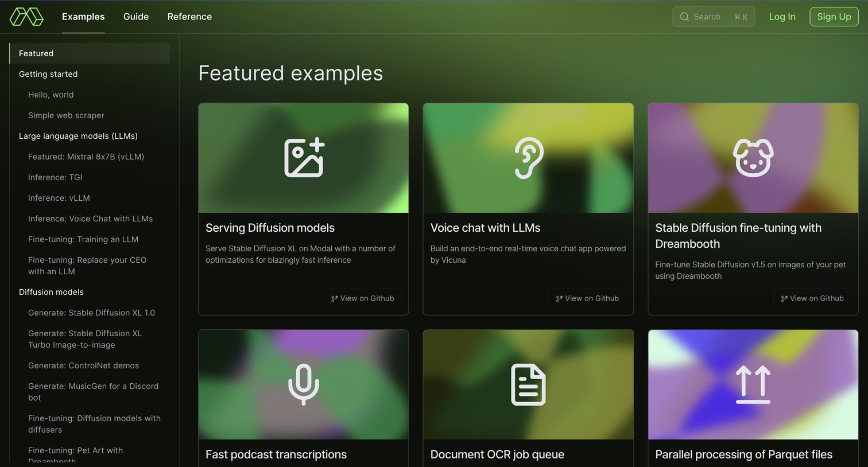Click the Voice chat with LLMs title
The image size is (868, 467).
pyautogui.click(x=485, y=228)
